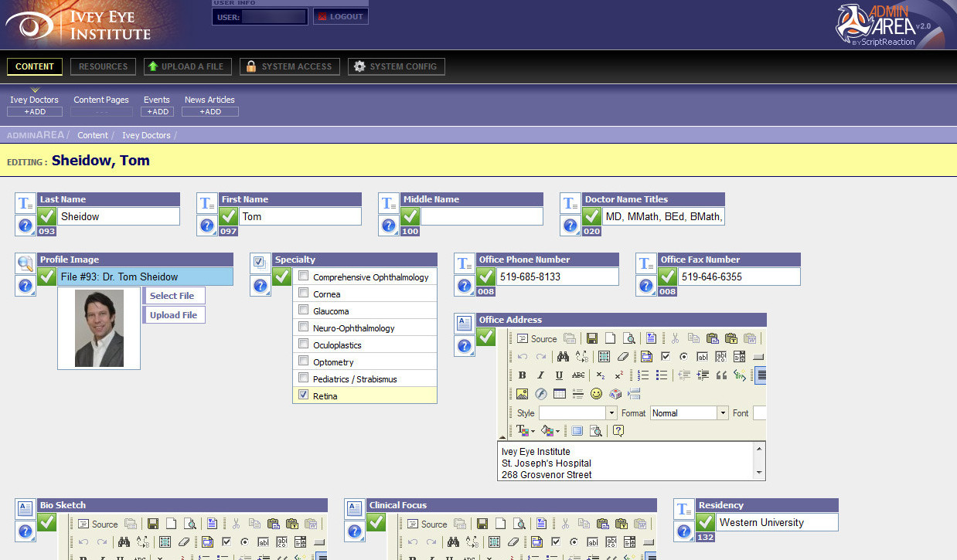Click Bold in the Office Address editor

click(522, 375)
